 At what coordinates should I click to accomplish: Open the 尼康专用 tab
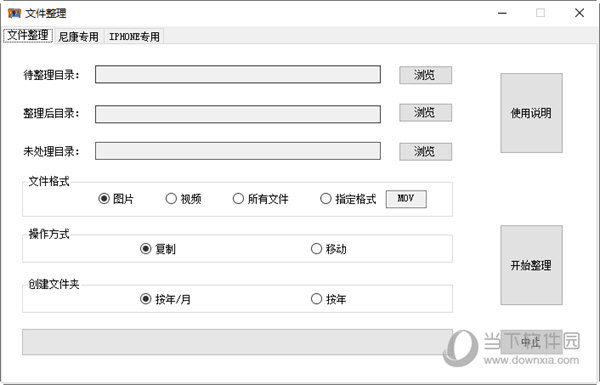pyautogui.click(x=78, y=36)
